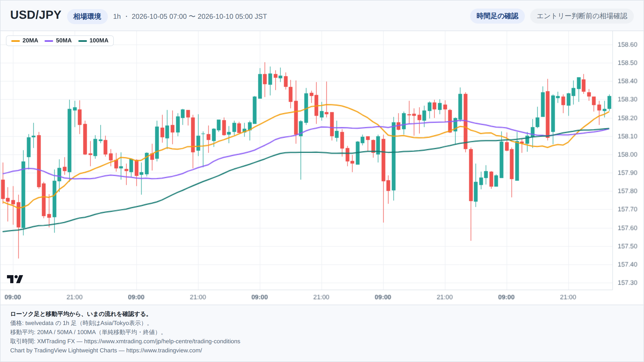Click the green 100MA legend swatch
644x362 pixels.
tap(82, 41)
